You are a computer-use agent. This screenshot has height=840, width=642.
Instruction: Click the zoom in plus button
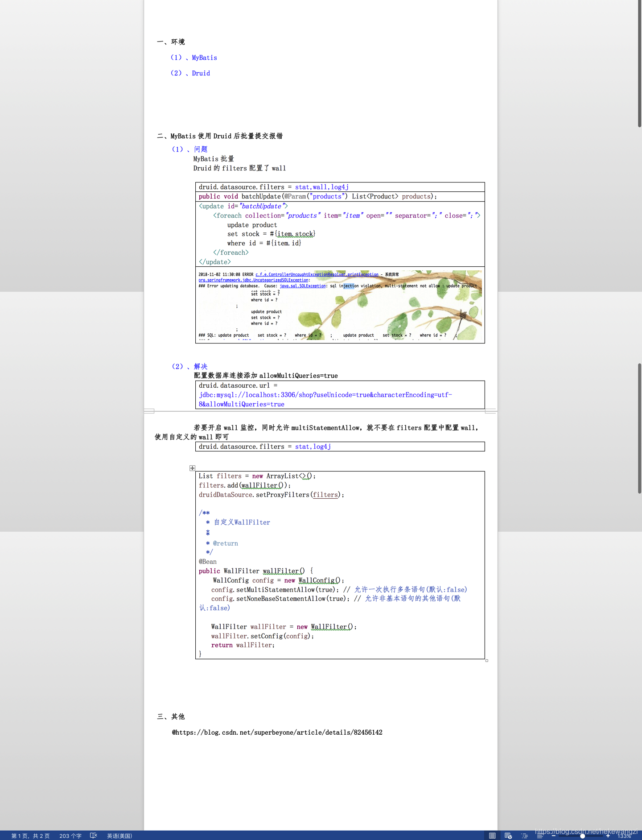tap(608, 836)
